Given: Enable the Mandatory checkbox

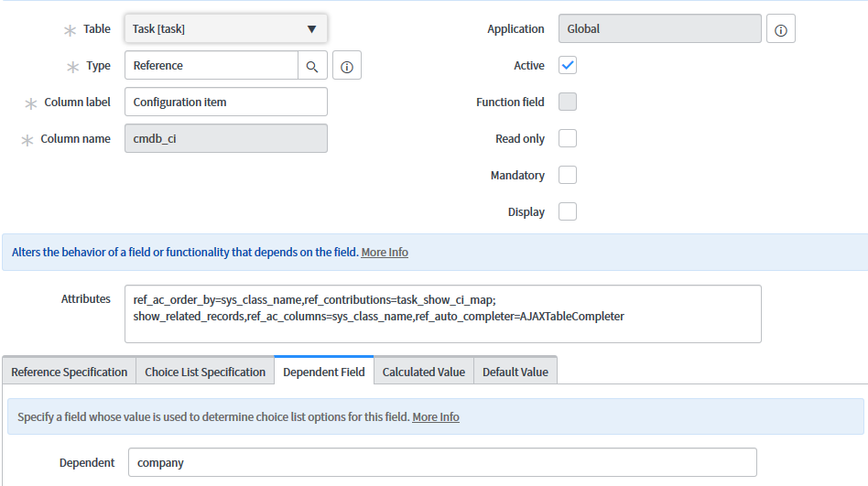Looking at the screenshot, I should click(568, 175).
